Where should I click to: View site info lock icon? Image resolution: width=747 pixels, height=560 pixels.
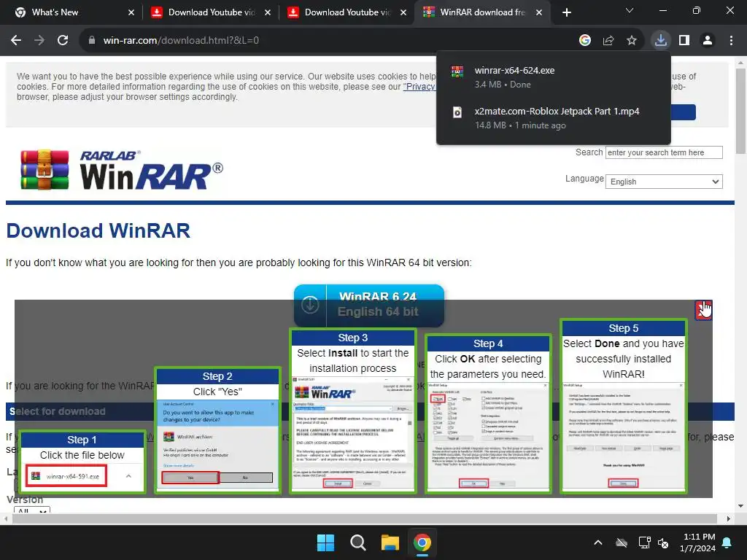92,41
